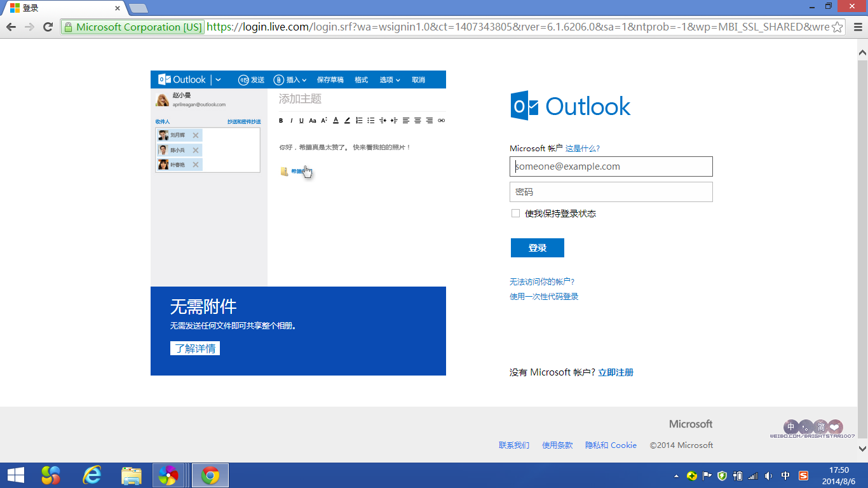Apply italic formatting
The image size is (868, 488).
coord(292,120)
